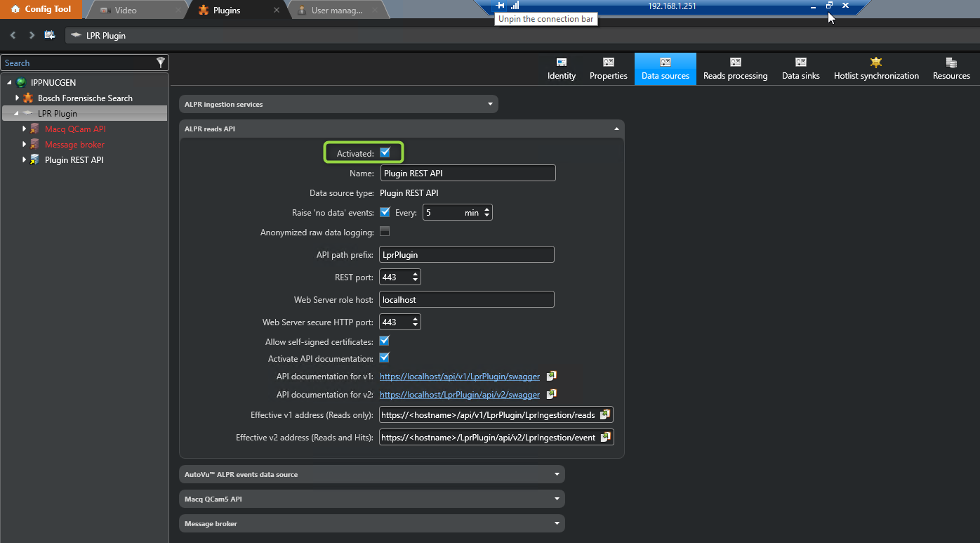Select the Properties section icon
This screenshot has width=980, height=543.
pos(608,68)
